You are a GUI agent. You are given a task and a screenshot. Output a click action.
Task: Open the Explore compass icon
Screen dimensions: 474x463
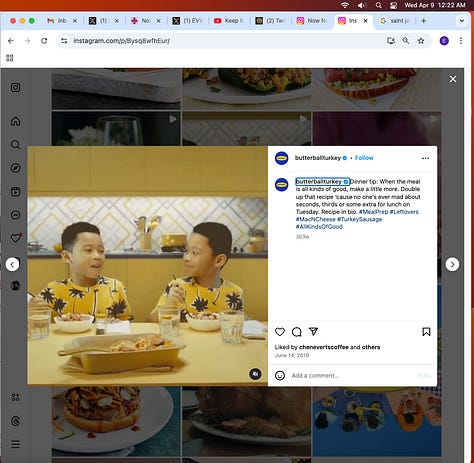coord(15,168)
